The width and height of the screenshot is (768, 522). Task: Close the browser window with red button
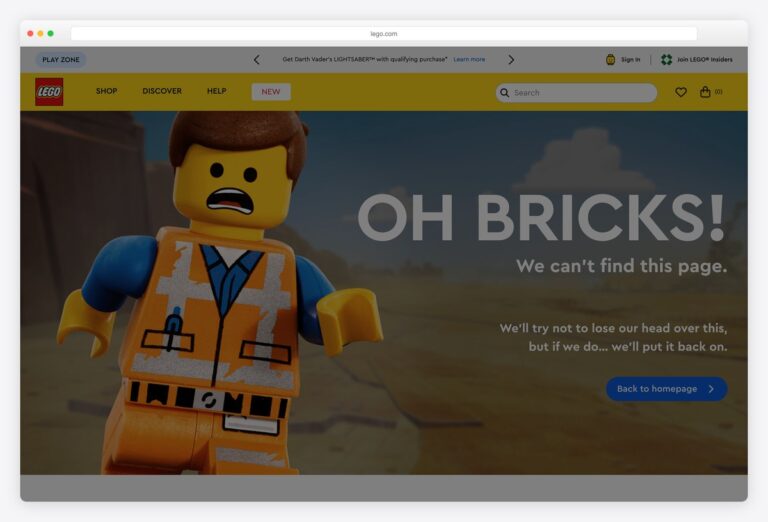pyautogui.click(x=30, y=34)
